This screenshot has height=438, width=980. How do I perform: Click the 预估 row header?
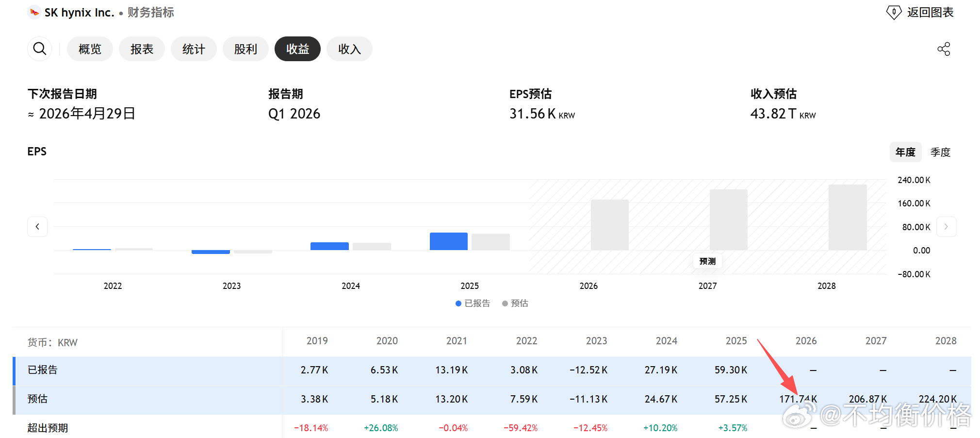37,399
